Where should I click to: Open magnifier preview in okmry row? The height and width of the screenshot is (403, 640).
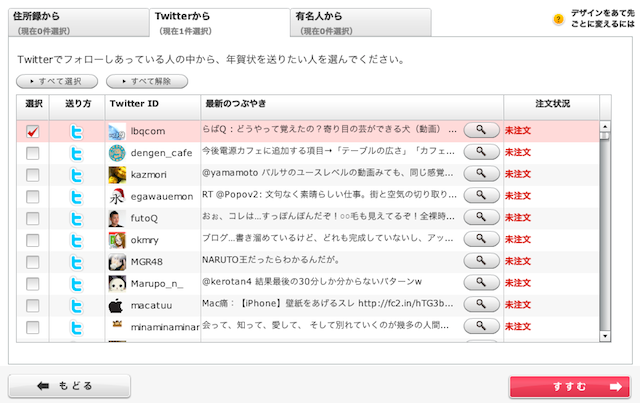click(482, 238)
